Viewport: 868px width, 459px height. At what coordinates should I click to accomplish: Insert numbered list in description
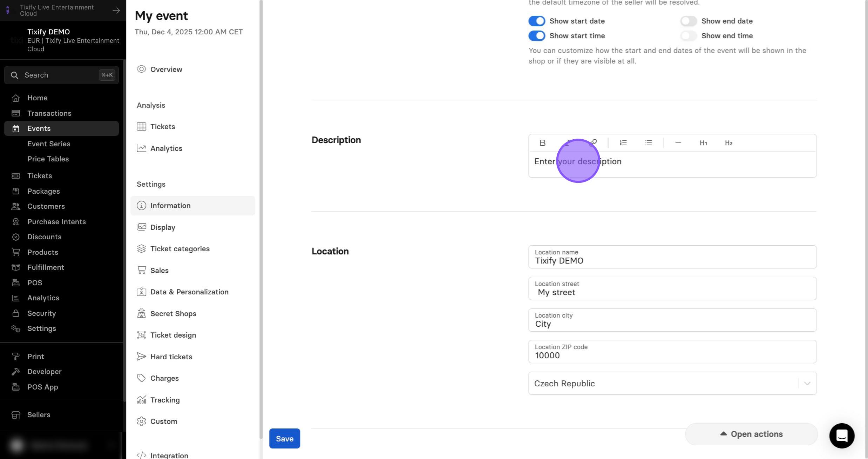pos(623,143)
